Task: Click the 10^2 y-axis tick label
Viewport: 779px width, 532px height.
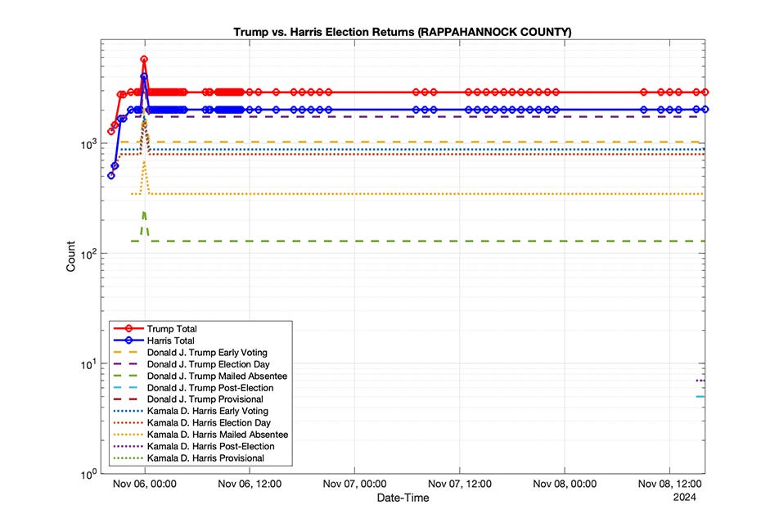Action: [x=88, y=255]
